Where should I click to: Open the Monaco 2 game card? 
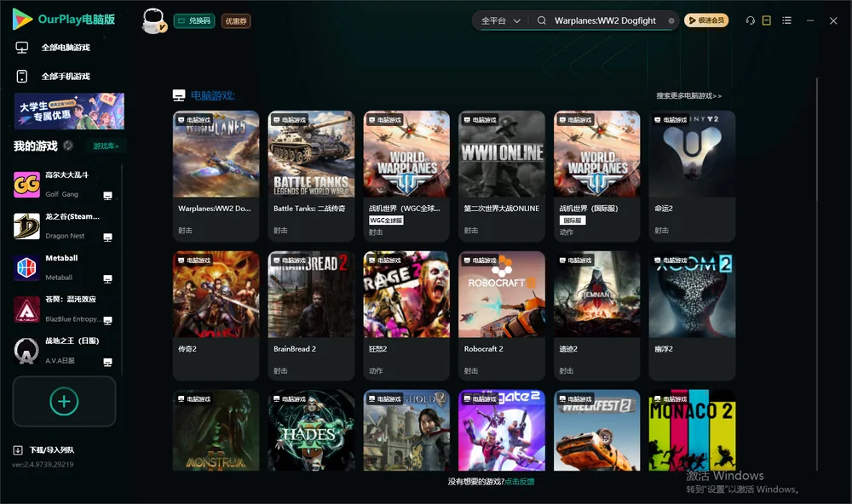pyautogui.click(x=692, y=430)
